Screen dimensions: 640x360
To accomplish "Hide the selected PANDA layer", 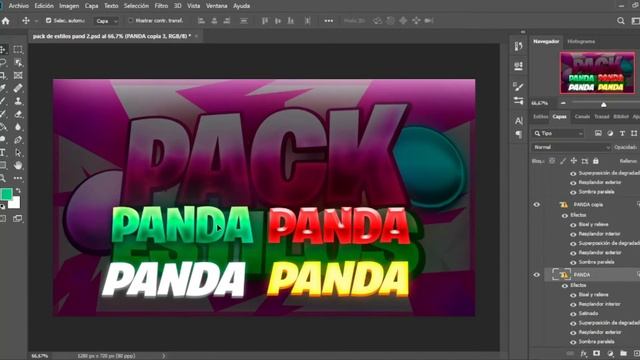I will pyautogui.click(x=537, y=275).
